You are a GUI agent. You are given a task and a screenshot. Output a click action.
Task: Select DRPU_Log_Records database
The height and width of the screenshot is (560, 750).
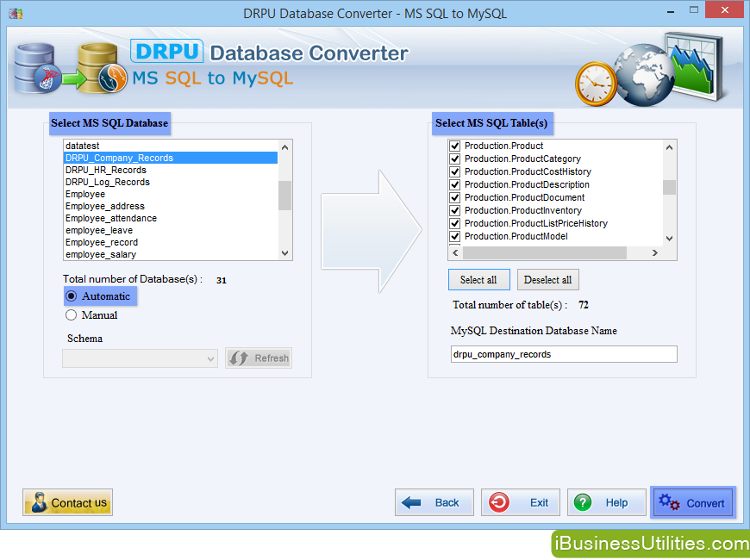point(171,182)
